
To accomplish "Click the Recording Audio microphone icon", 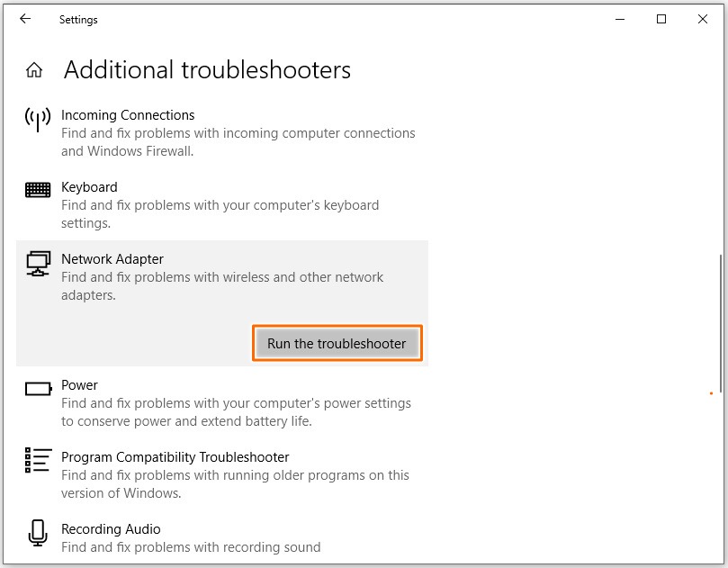I will [37, 533].
